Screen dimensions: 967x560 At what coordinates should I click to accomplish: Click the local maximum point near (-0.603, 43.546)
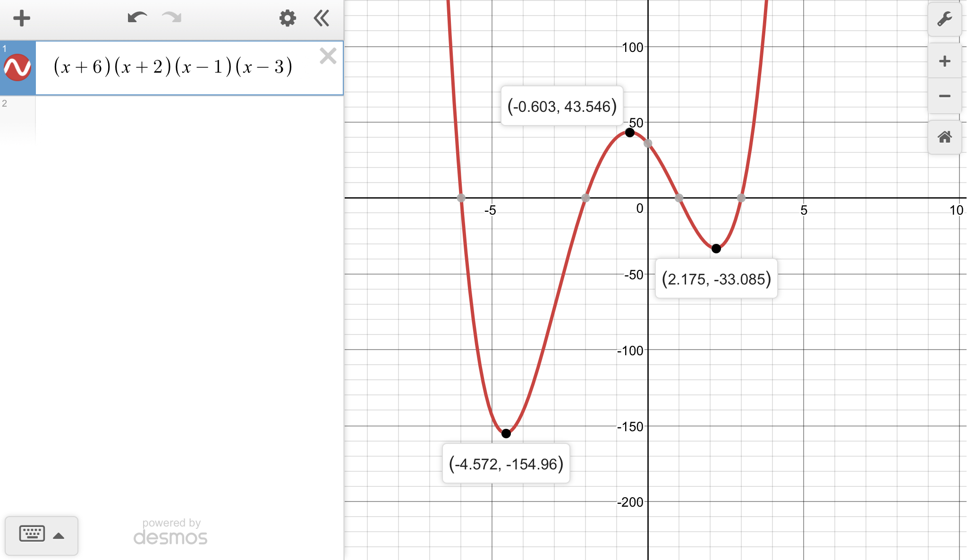tap(629, 133)
